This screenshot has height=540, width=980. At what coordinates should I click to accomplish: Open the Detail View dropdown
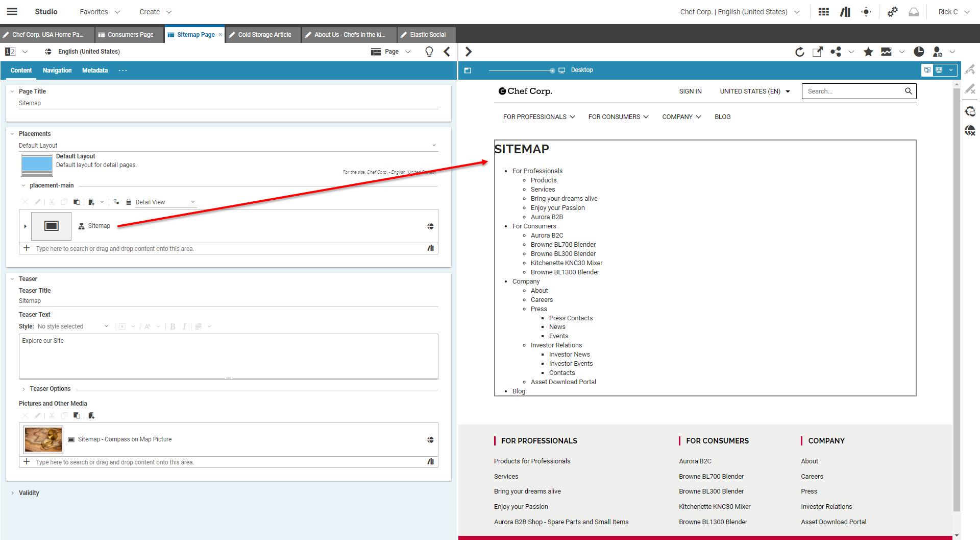pos(165,202)
